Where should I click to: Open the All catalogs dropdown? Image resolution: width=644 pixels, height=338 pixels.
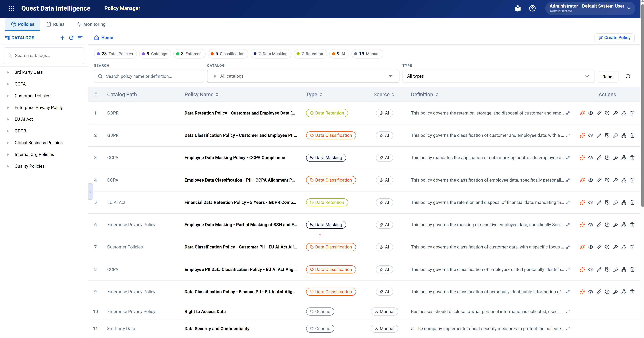[x=303, y=76]
